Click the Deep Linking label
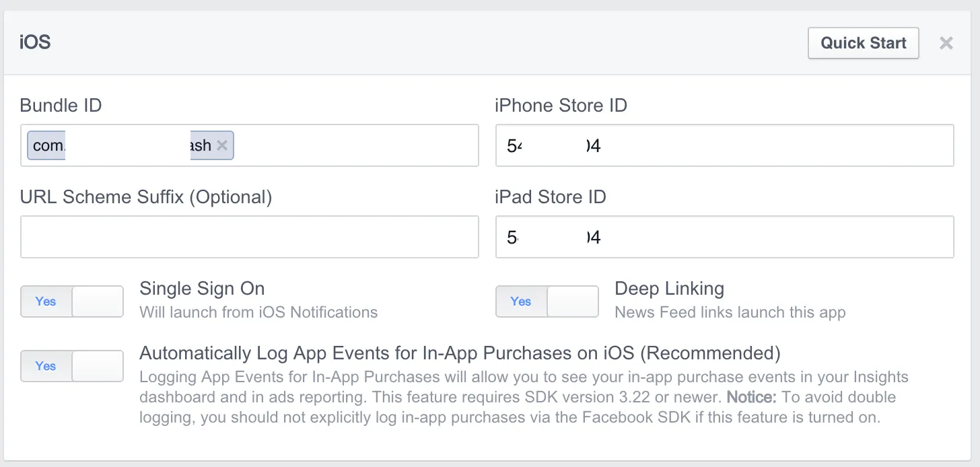This screenshot has height=467, width=980. 669,289
